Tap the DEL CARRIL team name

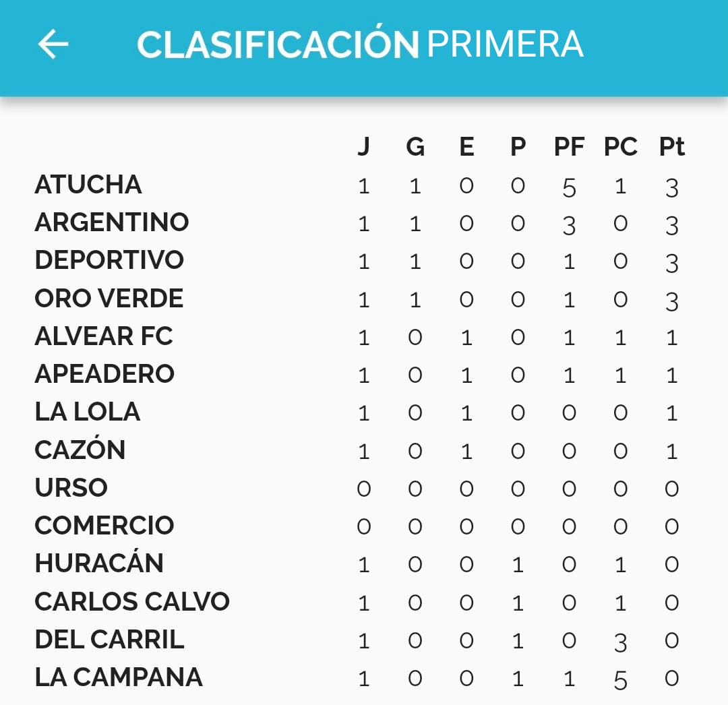tap(109, 639)
